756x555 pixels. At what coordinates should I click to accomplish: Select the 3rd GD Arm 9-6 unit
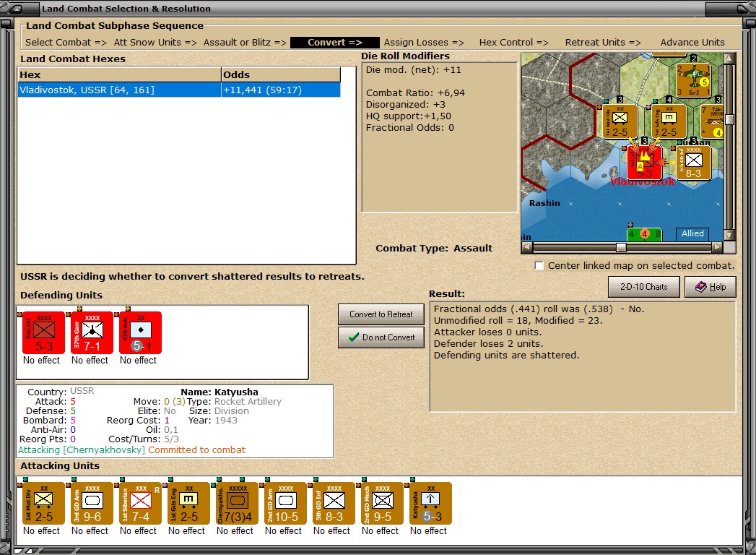point(90,504)
